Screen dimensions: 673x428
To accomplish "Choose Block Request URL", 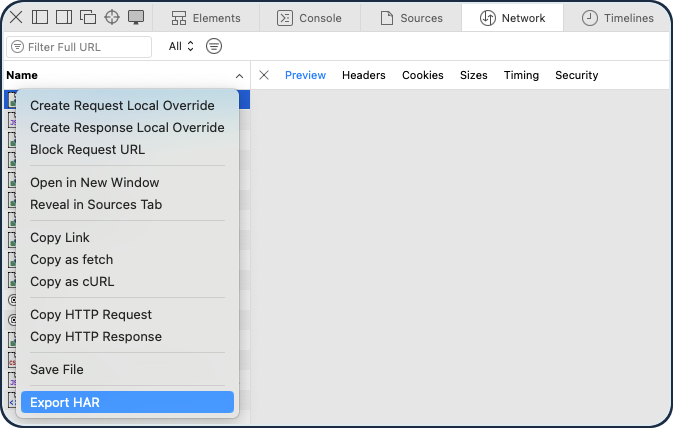I will 87,150.
